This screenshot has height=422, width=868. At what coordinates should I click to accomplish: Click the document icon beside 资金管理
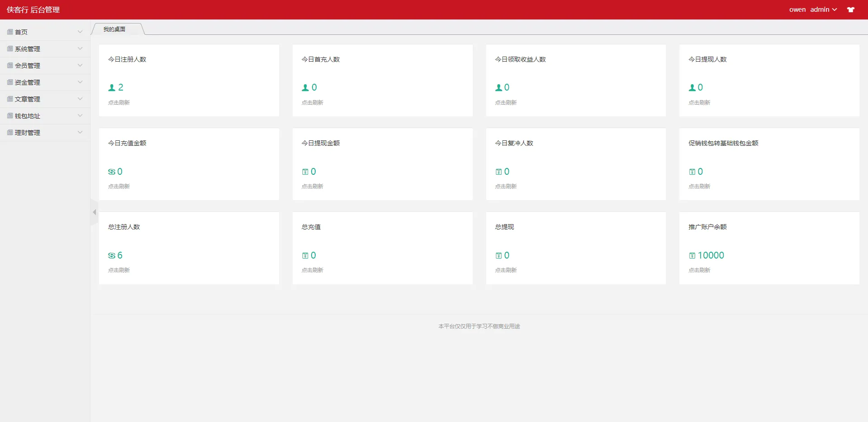point(9,82)
